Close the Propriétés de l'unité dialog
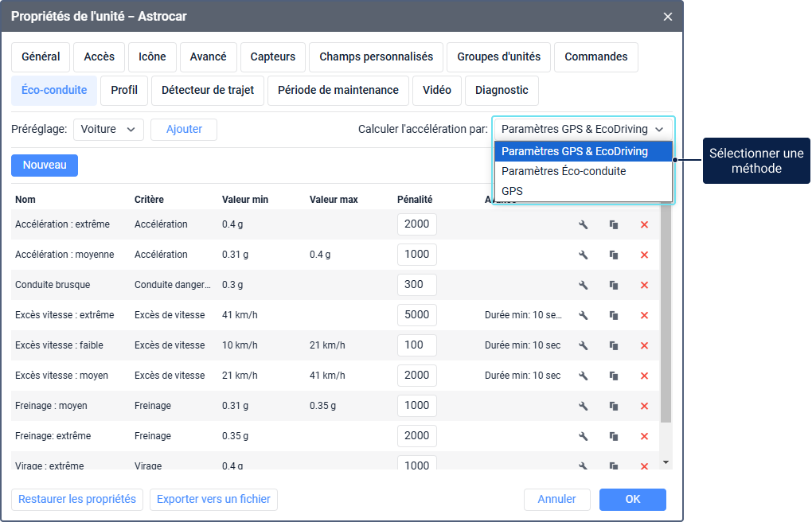The image size is (812, 522). point(667,17)
